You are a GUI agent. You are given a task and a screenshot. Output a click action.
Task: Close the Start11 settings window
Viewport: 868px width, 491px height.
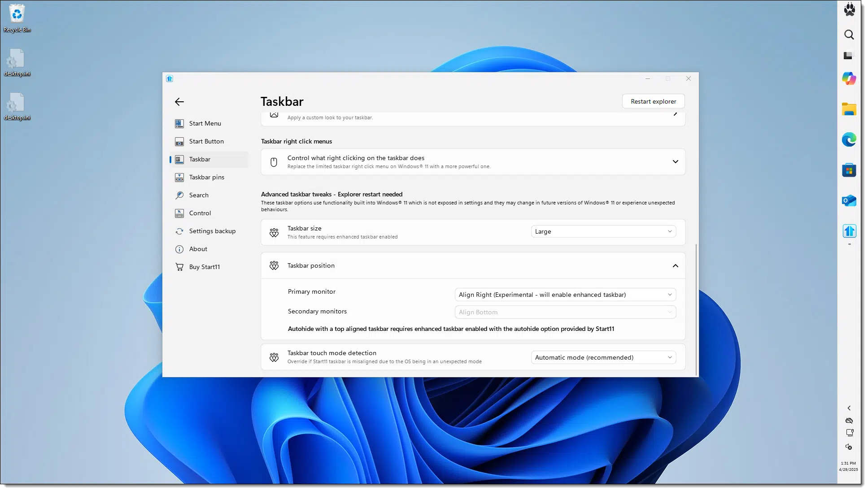click(689, 78)
